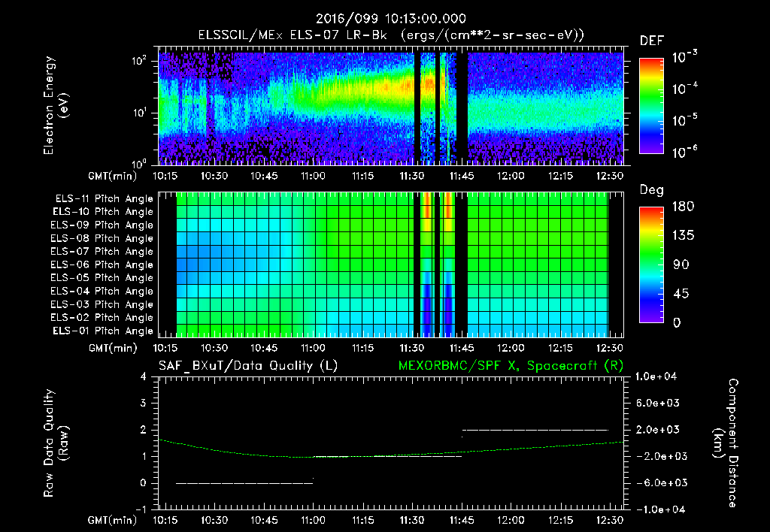Click the Raw Data Quality (Raw) axis label
Image resolution: width=770 pixels, height=532 pixels.
tap(55, 443)
